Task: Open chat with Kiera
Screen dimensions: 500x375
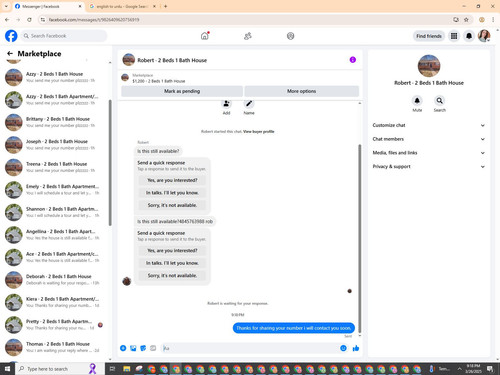Action: (56, 302)
